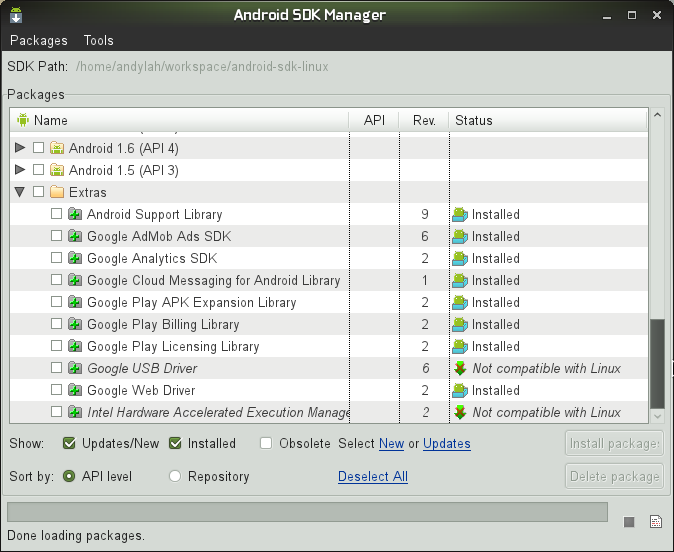Select the Repository sort option
Viewport: 674px width, 552px height.
click(x=175, y=476)
